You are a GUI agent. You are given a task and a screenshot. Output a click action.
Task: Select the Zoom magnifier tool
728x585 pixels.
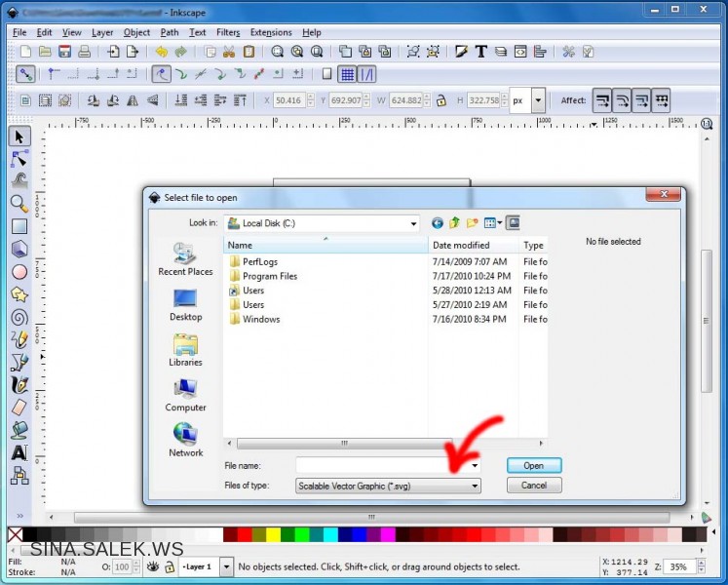pyautogui.click(x=19, y=204)
